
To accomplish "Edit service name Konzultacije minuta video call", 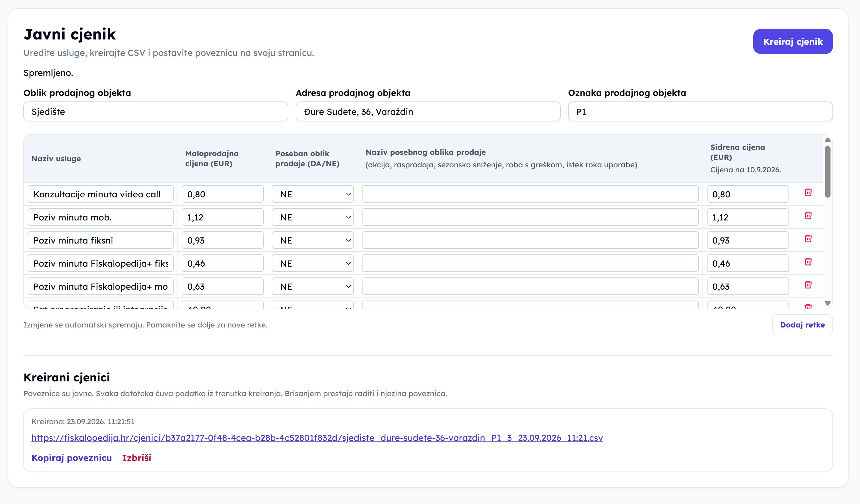I will coord(101,194).
